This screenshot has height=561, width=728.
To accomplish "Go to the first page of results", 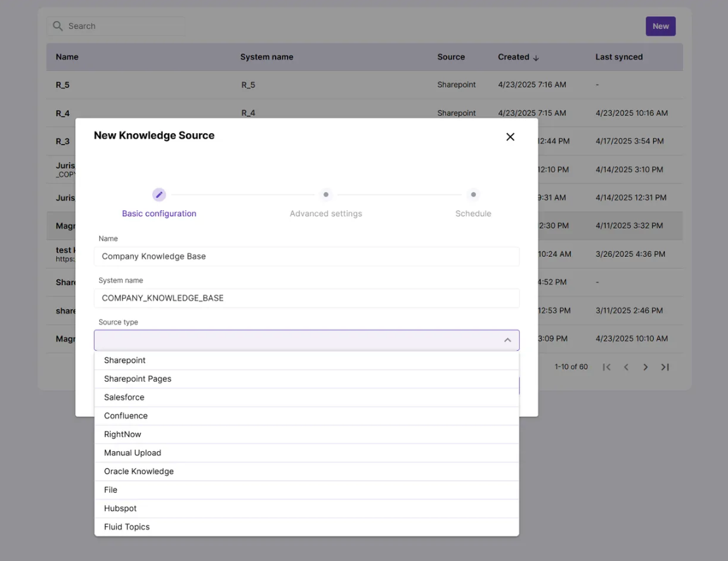I will 607,367.
